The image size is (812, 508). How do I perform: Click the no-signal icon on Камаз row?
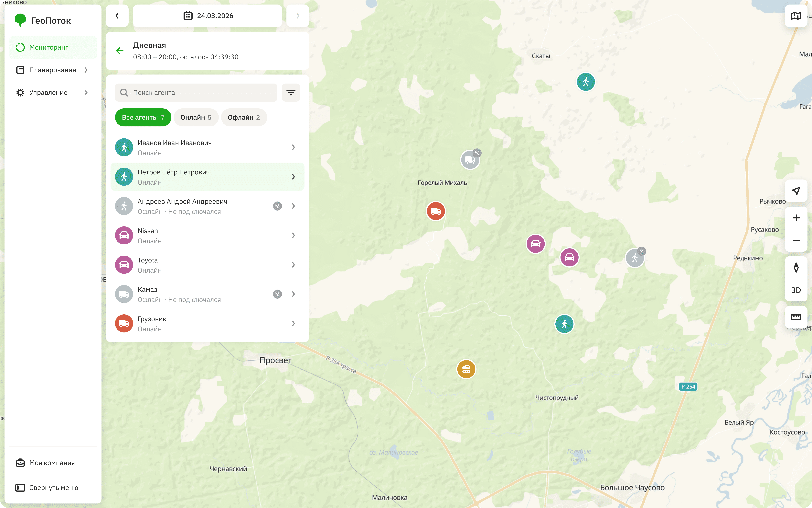pyautogui.click(x=277, y=294)
